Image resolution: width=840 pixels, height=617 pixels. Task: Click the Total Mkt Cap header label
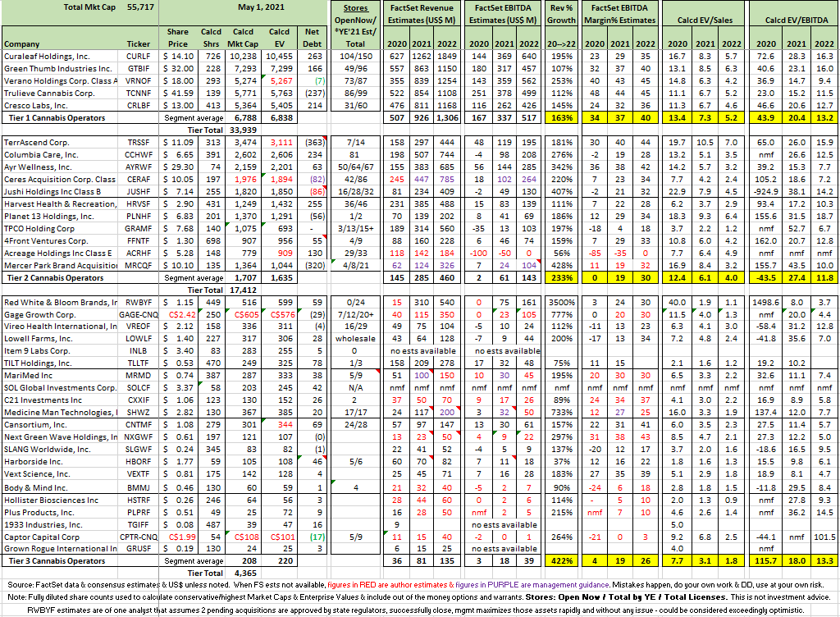(89, 7)
